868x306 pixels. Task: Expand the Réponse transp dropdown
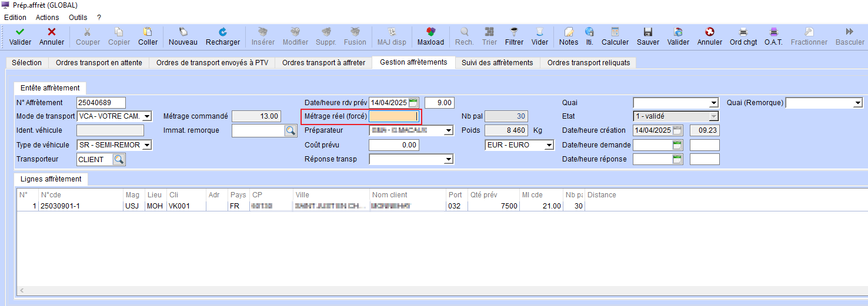(x=448, y=159)
